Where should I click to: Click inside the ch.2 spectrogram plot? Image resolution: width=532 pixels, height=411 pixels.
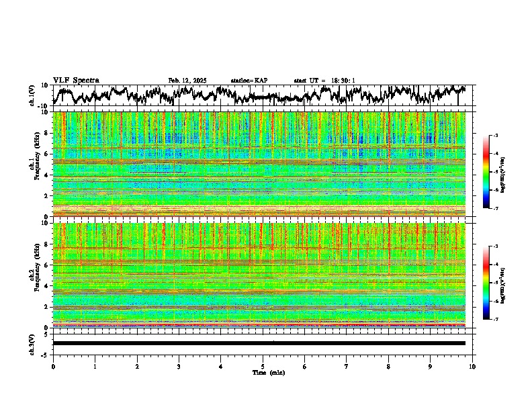tap(259, 275)
